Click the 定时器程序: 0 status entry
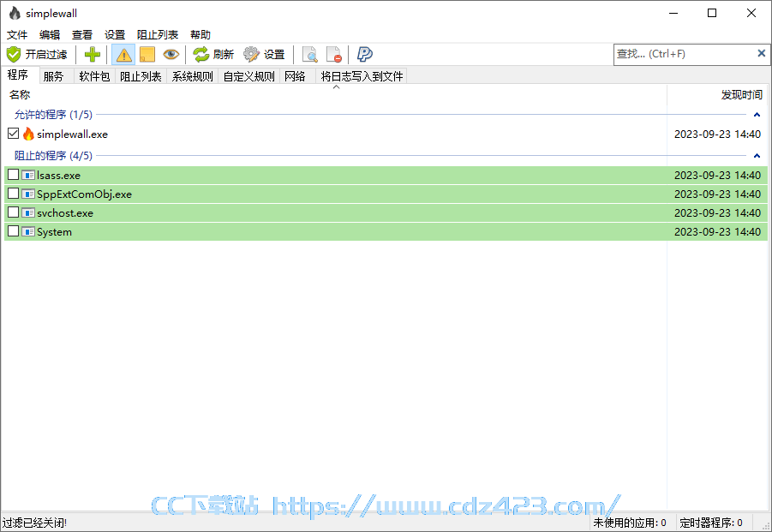 click(x=711, y=523)
